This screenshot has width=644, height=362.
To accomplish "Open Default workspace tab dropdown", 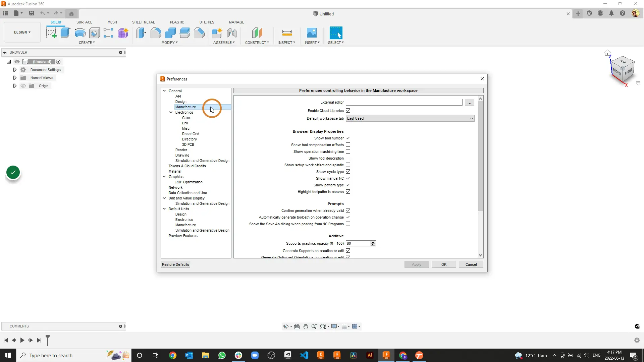I will (410, 118).
